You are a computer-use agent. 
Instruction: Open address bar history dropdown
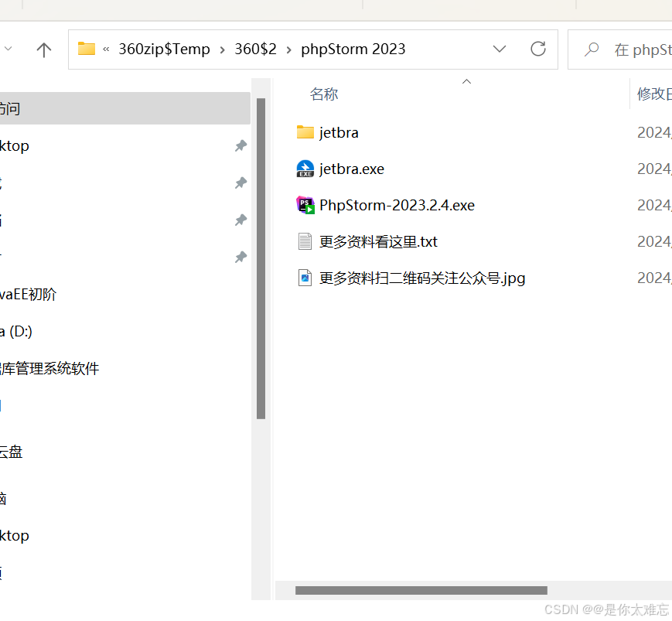(x=500, y=49)
